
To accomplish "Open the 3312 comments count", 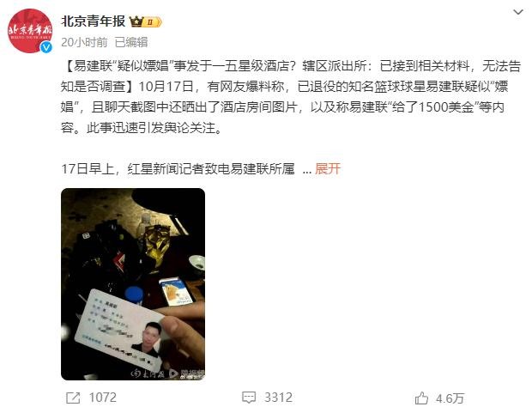I will [x=278, y=398].
